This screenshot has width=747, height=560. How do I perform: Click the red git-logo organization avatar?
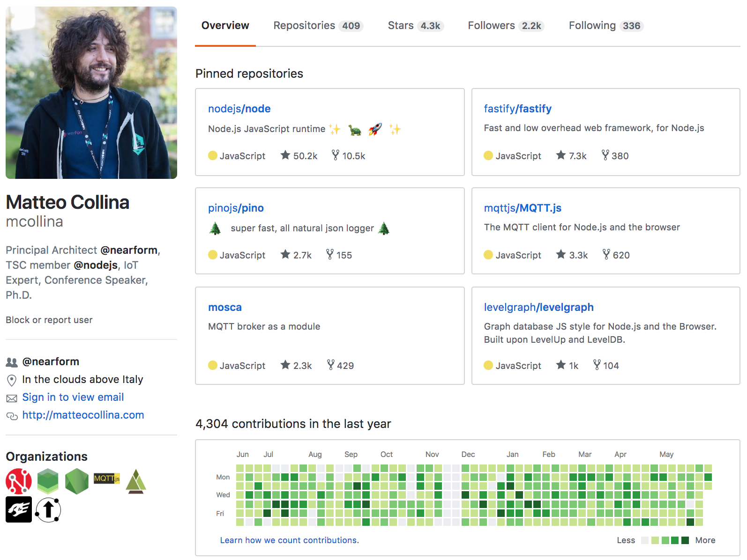[x=19, y=481]
